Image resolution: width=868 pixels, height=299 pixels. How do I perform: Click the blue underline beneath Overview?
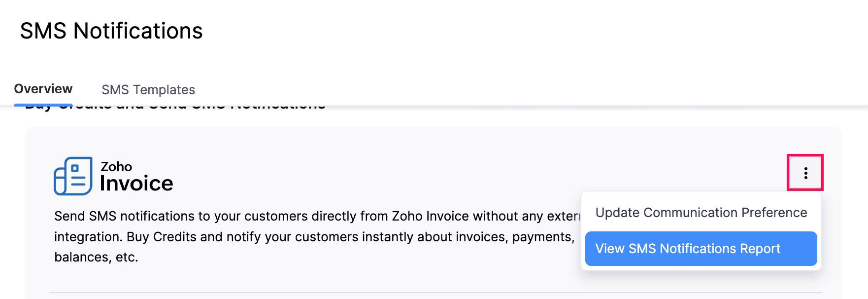click(43, 105)
